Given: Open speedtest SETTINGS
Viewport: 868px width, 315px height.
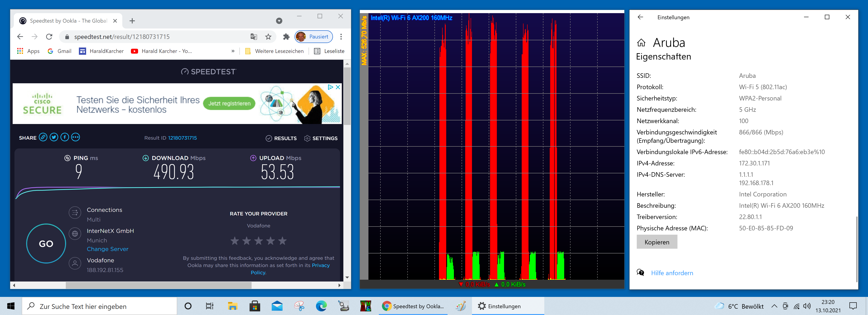Looking at the screenshot, I should click(321, 138).
